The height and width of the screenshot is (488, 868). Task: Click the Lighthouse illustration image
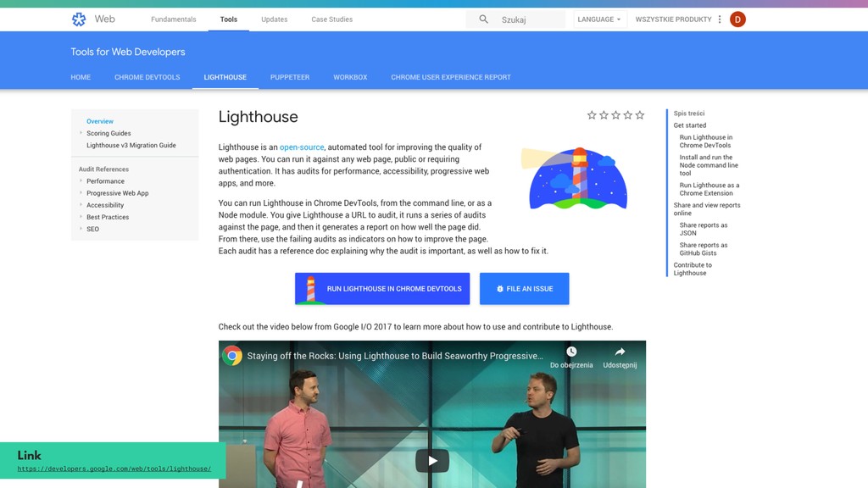[575, 178]
